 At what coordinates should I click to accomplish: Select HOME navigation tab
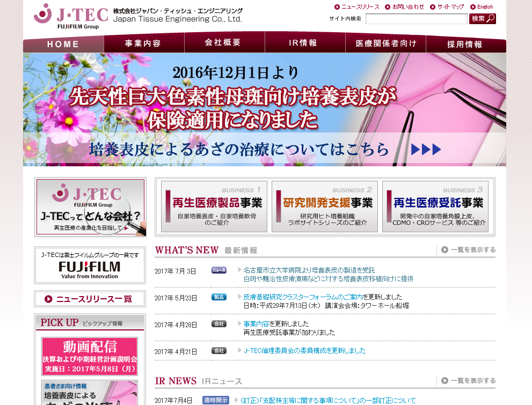click(x=63, y=44)
